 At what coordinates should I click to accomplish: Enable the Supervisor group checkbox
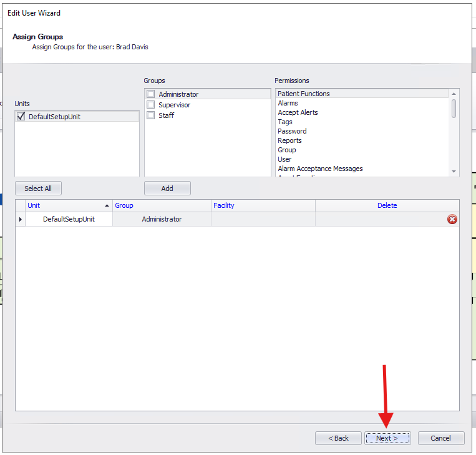150,105
